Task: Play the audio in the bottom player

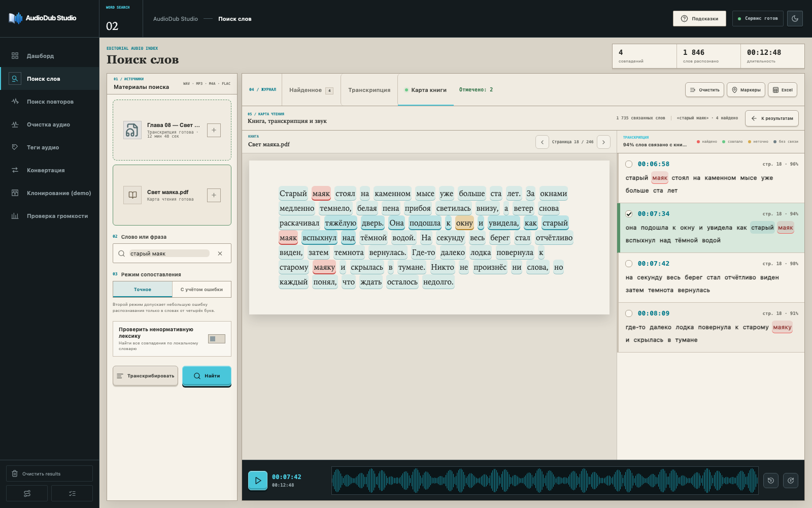Action: (258, 480)
